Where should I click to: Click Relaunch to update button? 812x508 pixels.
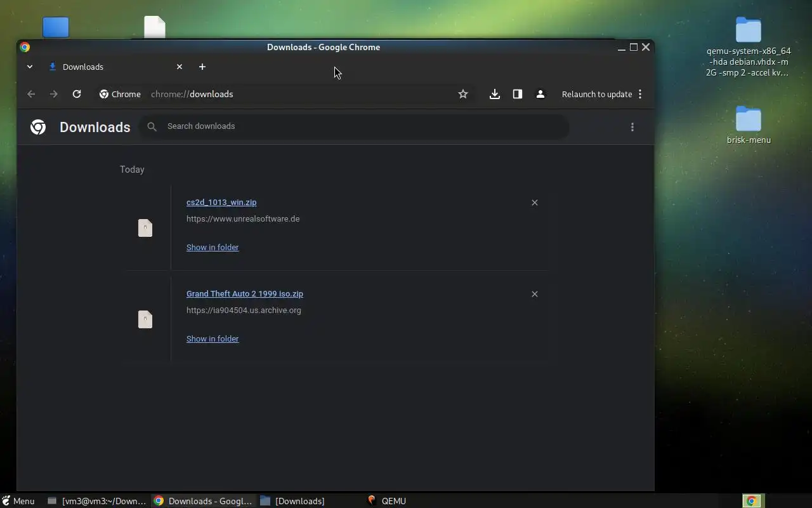point(597,94)
